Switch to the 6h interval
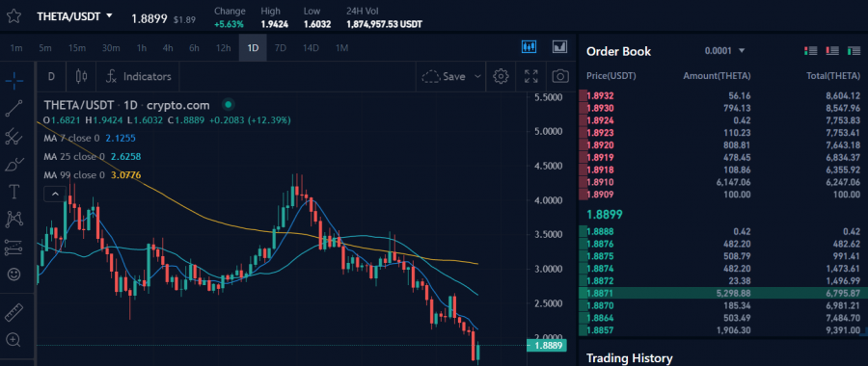The width and height of the screenshot is (868, 366). (x=194, y=48)
